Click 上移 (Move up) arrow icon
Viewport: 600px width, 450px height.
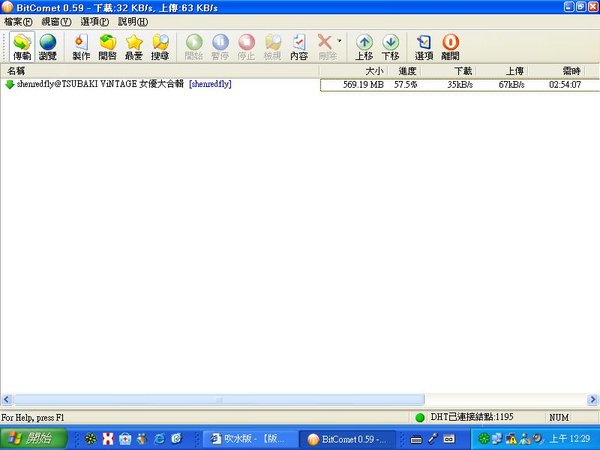tap(364, 47)
